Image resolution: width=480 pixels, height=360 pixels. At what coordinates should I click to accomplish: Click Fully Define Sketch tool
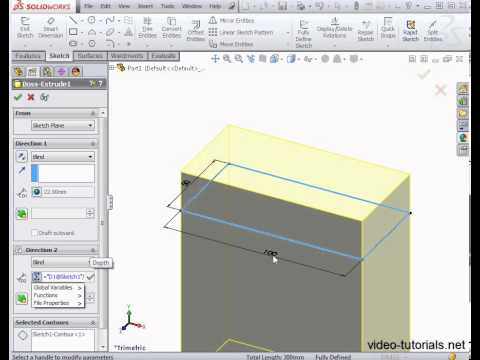(x=303, y=33)
